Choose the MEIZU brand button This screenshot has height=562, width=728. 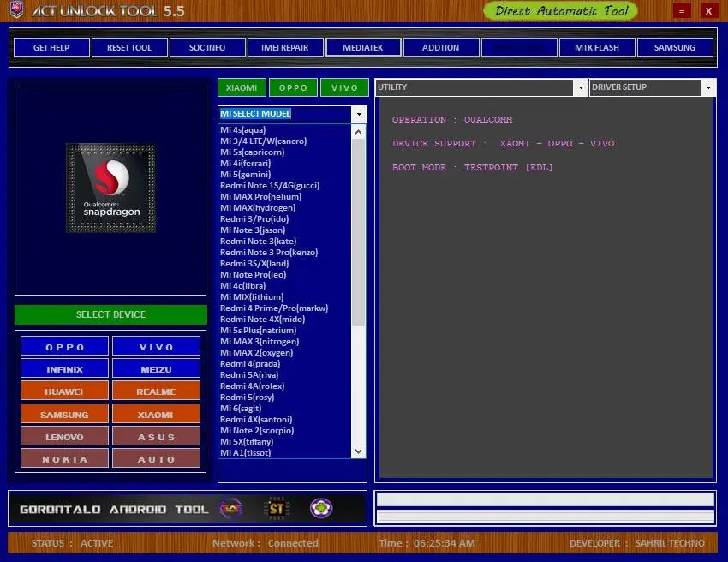[157, 368]
